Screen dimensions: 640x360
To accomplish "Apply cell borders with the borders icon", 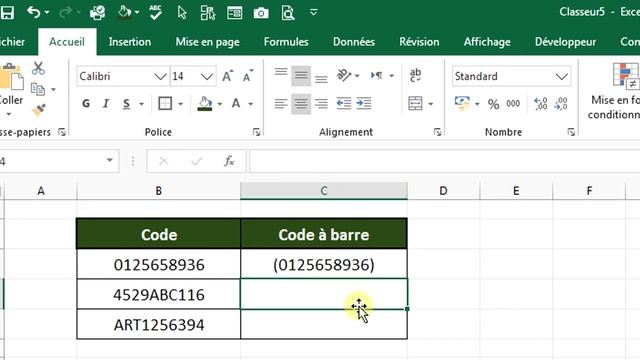I will (x=165, y=104).
